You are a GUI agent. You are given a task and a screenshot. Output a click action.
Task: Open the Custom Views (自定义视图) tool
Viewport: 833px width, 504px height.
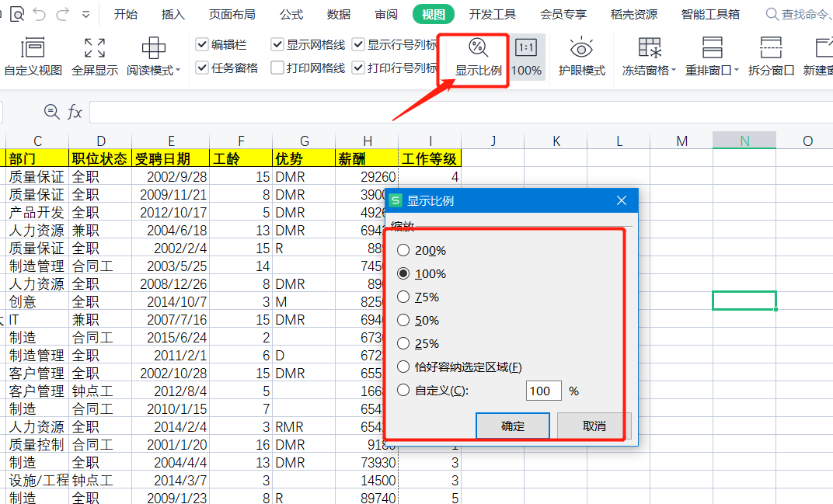33,56
